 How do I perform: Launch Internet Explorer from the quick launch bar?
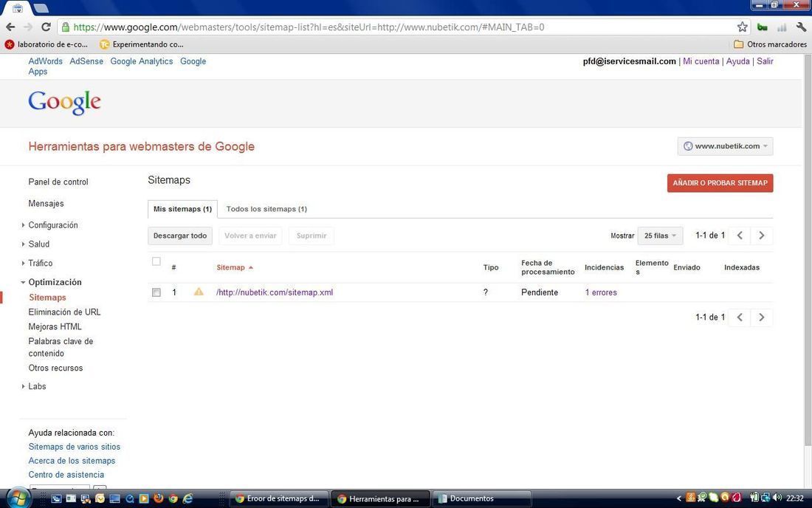click(x=187, y=498)
